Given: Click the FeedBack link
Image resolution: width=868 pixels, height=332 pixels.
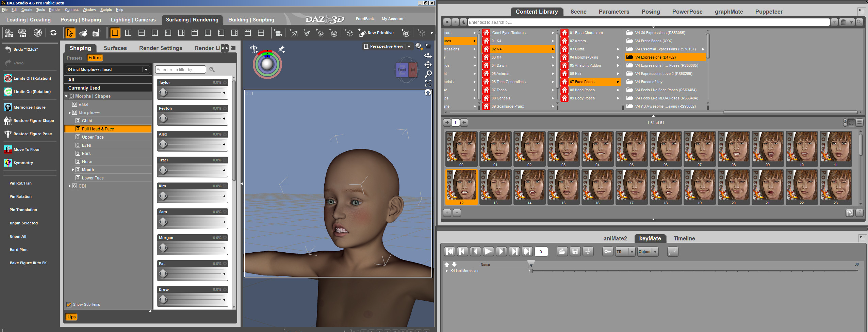Looking at the screenshot, I should (x=365, y=19).
